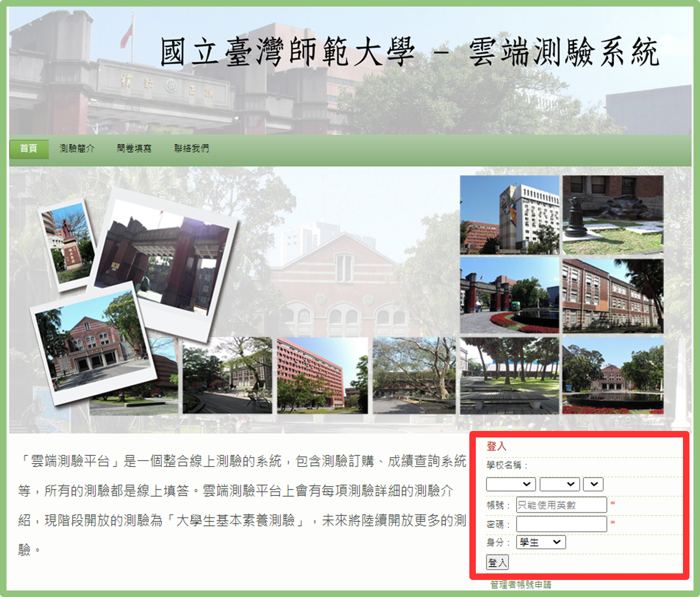Screen dimensions: 700x597
Task: Go to the 問卷填寫 page
Action: (x=134, y=148)
